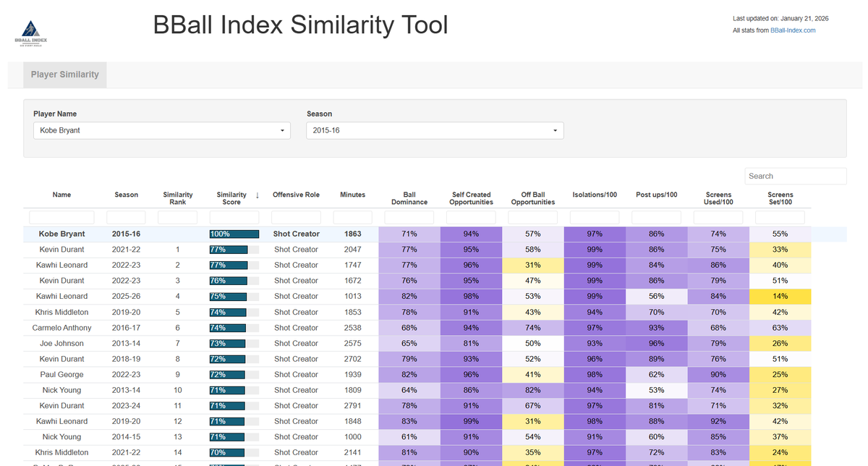
Task: Click the BBall Index Similarity Tool title
Action: pyautogui.click(x=300, y=25)
